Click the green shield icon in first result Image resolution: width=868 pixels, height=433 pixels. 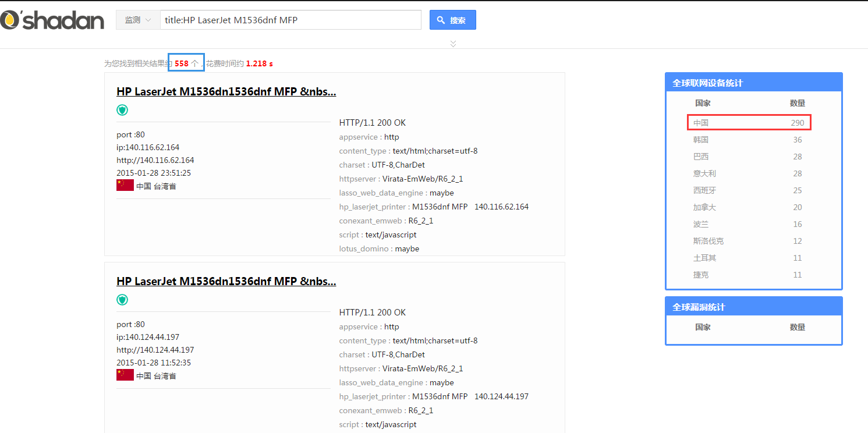(x=122, y=110)
